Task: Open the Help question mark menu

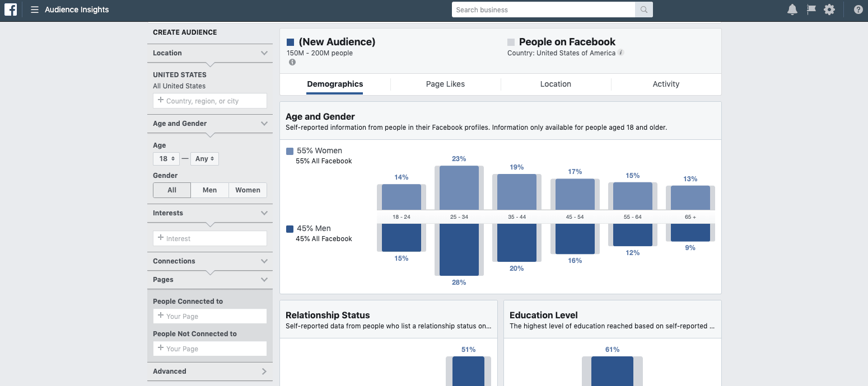Action: [858, 10]
